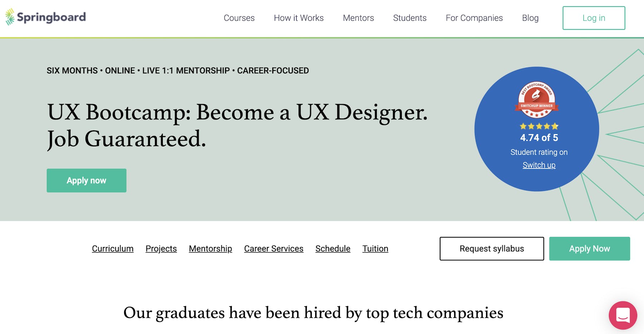The width and height of the screenshot is (644, 334).
Task: Jump to the Career Services section
Action: pos(274,248)
